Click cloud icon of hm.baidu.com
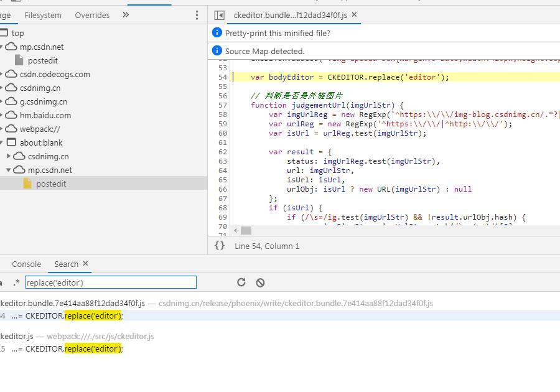 [x=11, y=115]
